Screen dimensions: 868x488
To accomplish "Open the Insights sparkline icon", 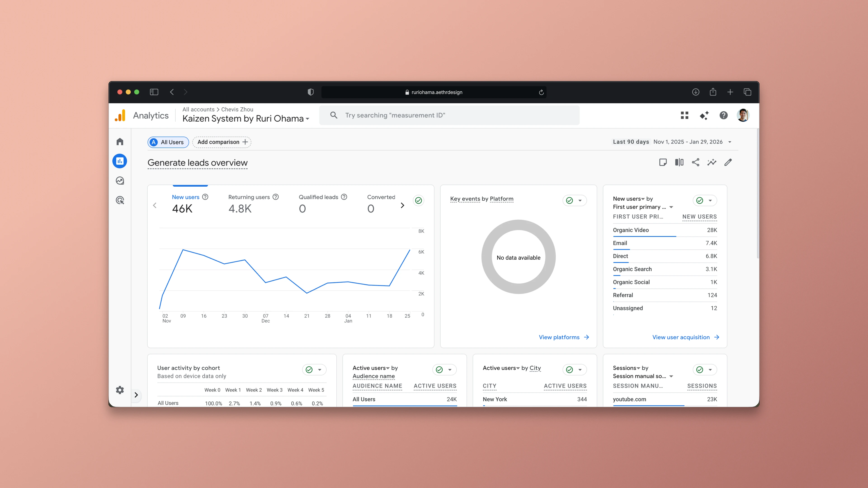I will tap(712, 162).
